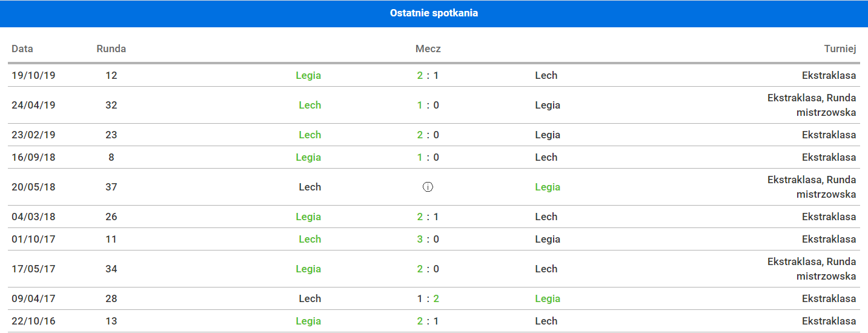Click the "Turniej" column header
868x333 pixels.
click(840, 49)
